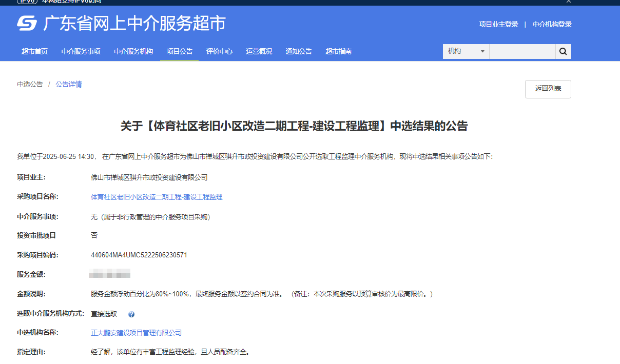Open the 超市指南 menu item

point(339,51)
